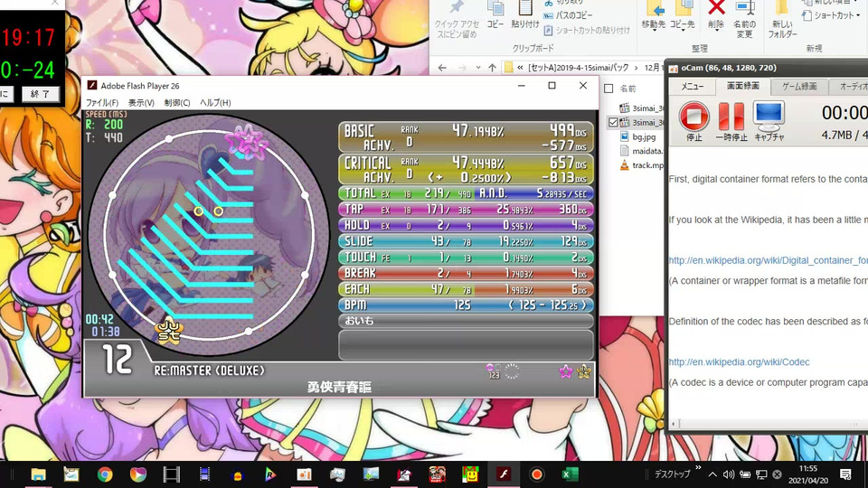The width and height of the screenshot is (868, 488).
Task: Open the oCam メニュー tab
Action: 692,87
